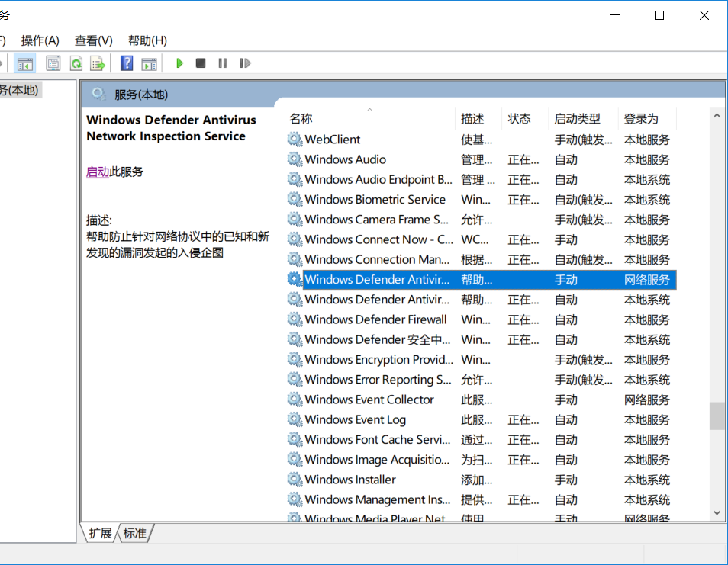Start the service with green play icon

[x=179, y=63]
